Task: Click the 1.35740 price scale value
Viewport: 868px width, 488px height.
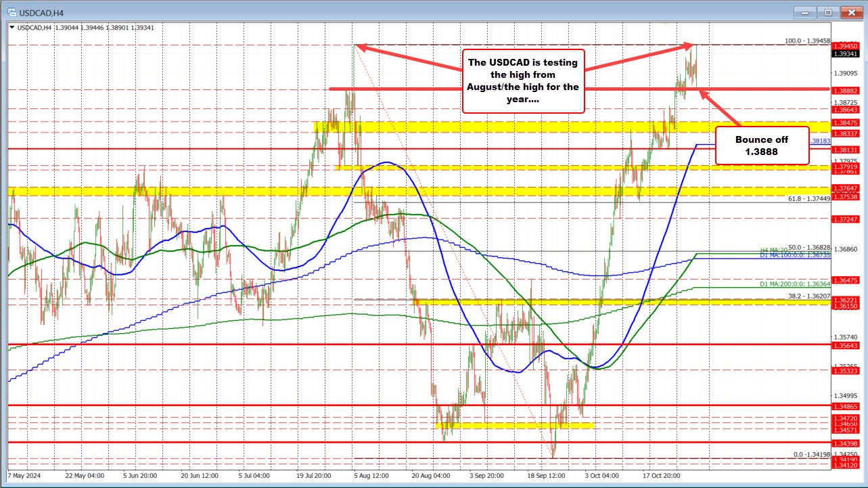Action: (x=846, y=336)
